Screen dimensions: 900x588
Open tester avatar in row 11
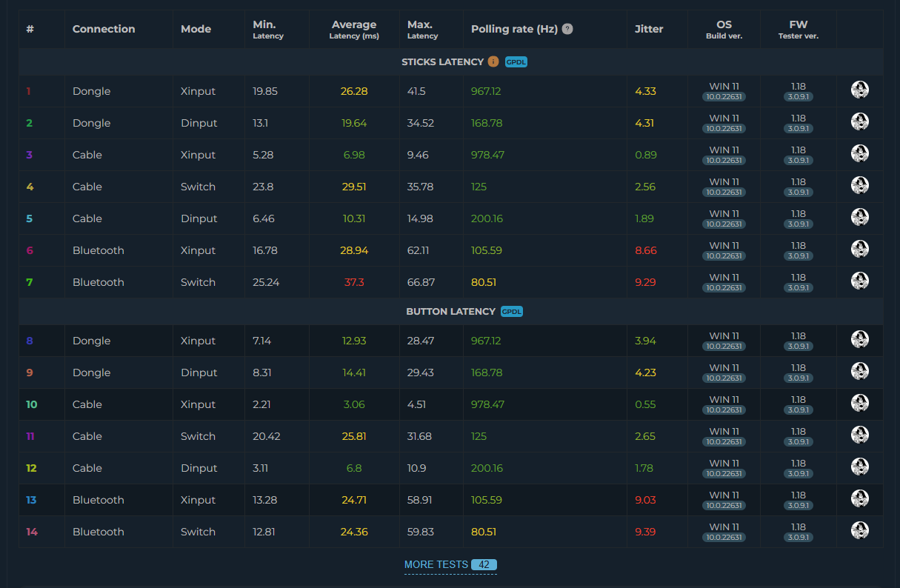(x=860, y=435)
